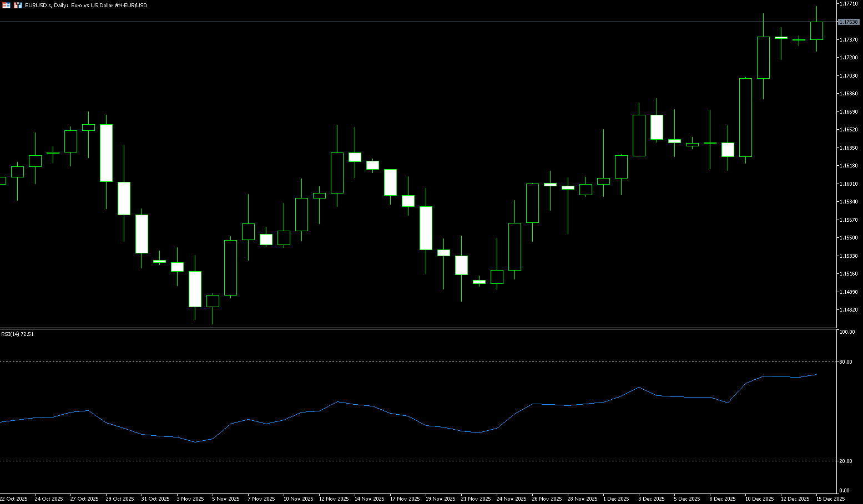
Task: Click the current price label 1.17538
Action: (848, 22)
